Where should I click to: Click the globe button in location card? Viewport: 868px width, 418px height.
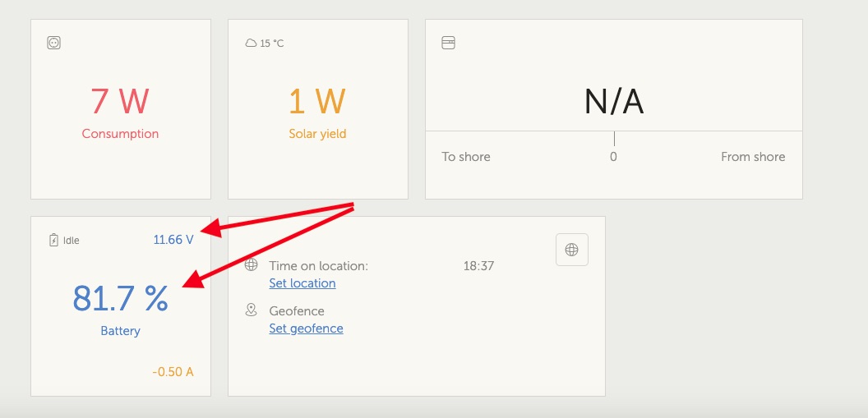point(572,250)
